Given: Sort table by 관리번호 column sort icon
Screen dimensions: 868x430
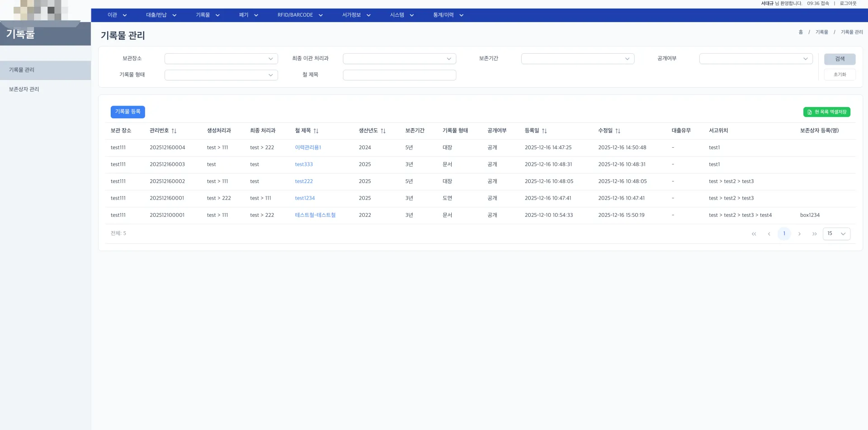Looking at the screenshot, I should [174, 131].
